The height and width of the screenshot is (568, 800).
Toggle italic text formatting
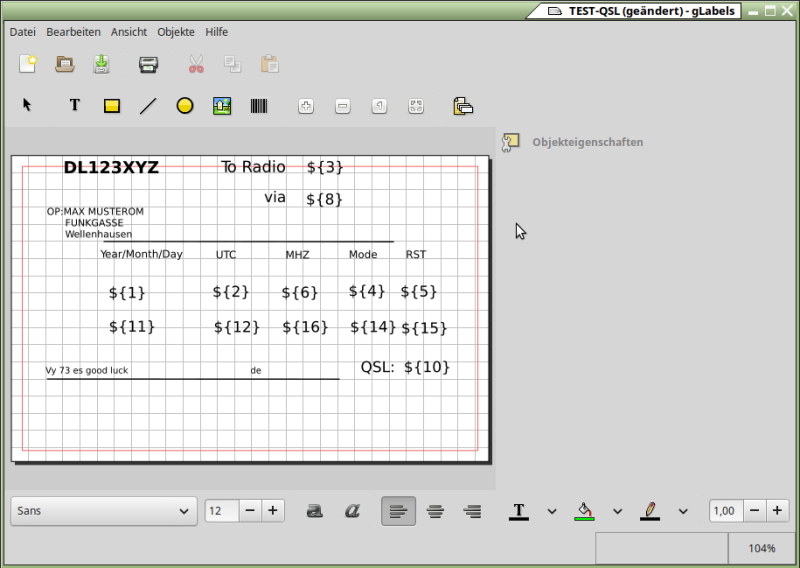click(x=351, y=511)
